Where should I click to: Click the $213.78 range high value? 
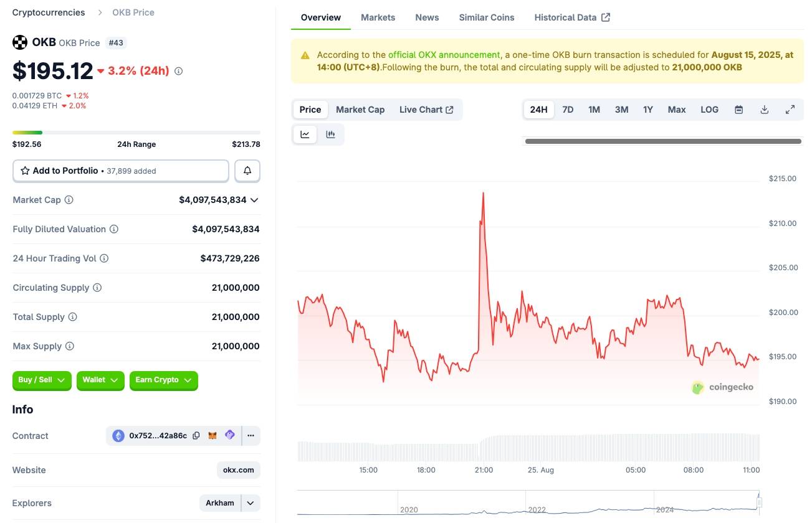pyautogui.click(x=246, y=144)
